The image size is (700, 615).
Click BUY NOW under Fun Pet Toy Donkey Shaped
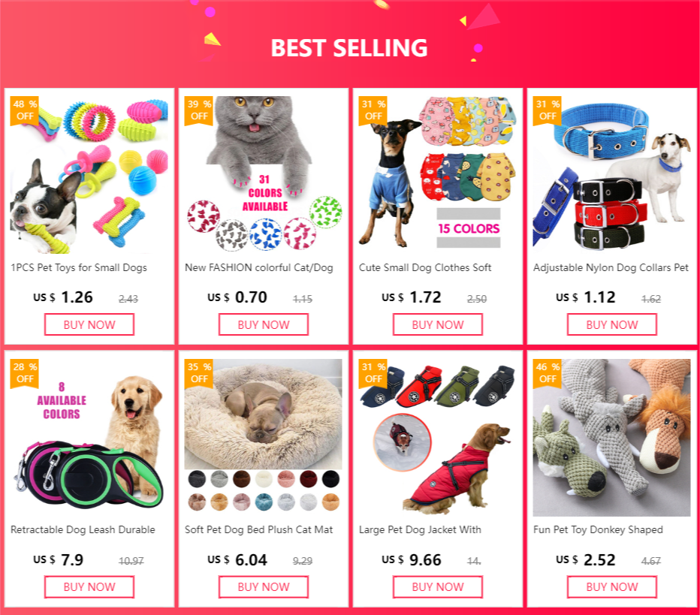point(612,587)
